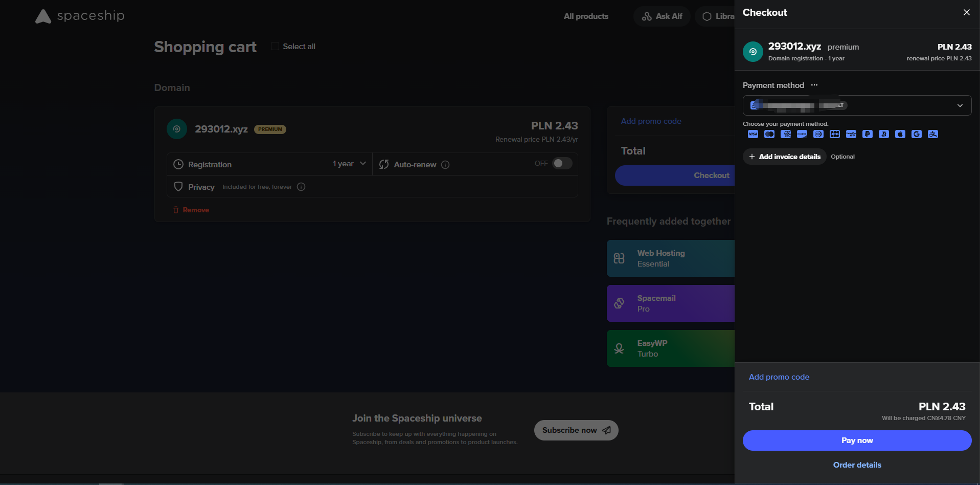Open the Ask Alf assistant
Image resolution: width=980 pixels, height=485 pixels.
(x=662, y=16)
